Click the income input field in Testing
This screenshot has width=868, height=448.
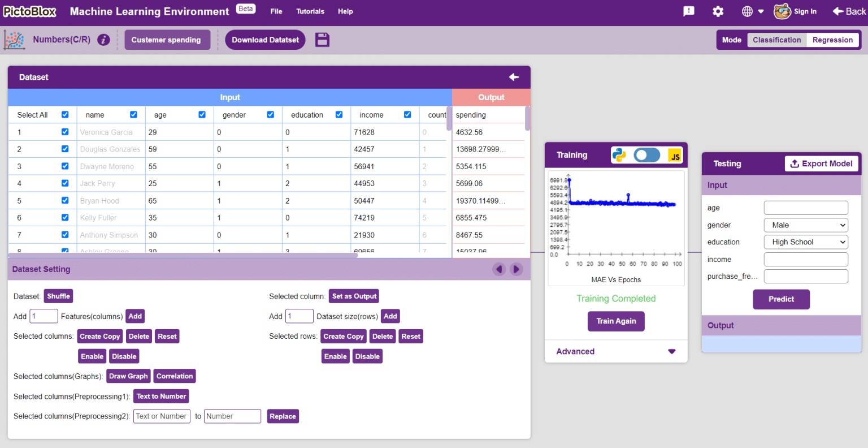point(805,259)
